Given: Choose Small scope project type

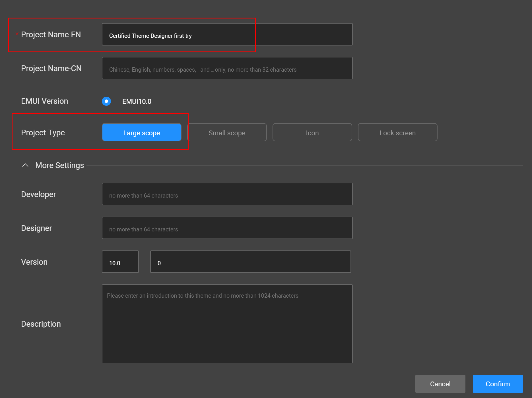Looking at the screenshot, I should point(227,132).
